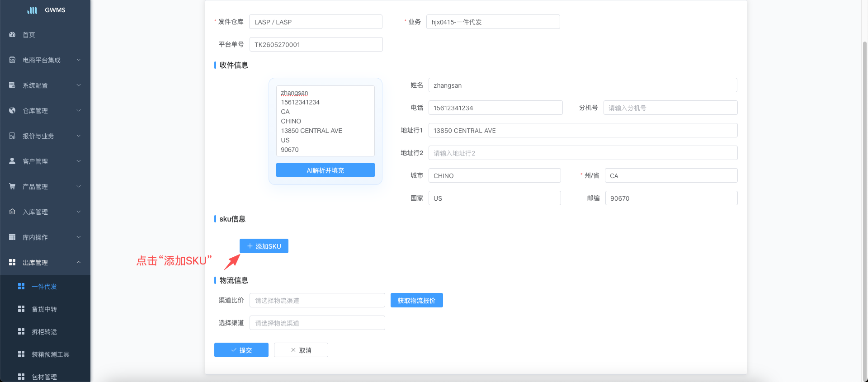Focus the 平台单号 field TK2605270001
Viewport: 868px width, 382px height.
tap(316, 44)
